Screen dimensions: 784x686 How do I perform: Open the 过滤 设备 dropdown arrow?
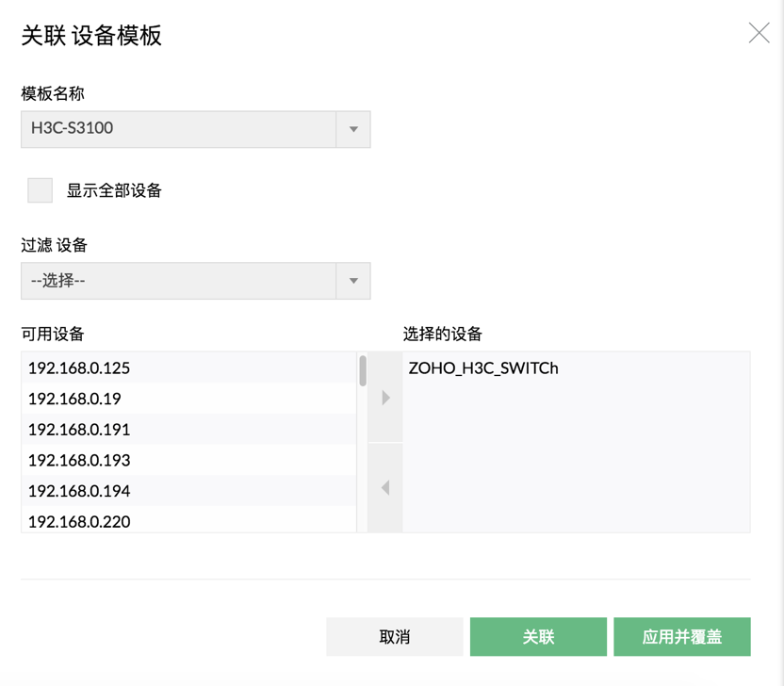[353, 281]
